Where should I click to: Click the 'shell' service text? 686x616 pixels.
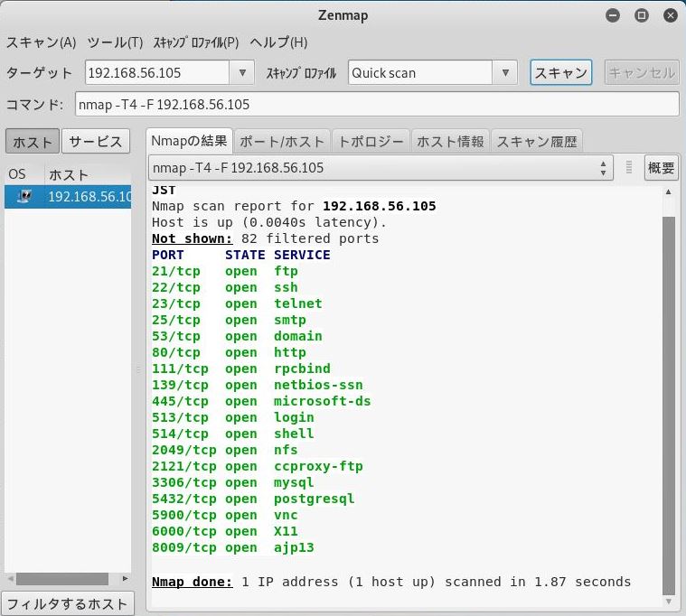(294, 434)
